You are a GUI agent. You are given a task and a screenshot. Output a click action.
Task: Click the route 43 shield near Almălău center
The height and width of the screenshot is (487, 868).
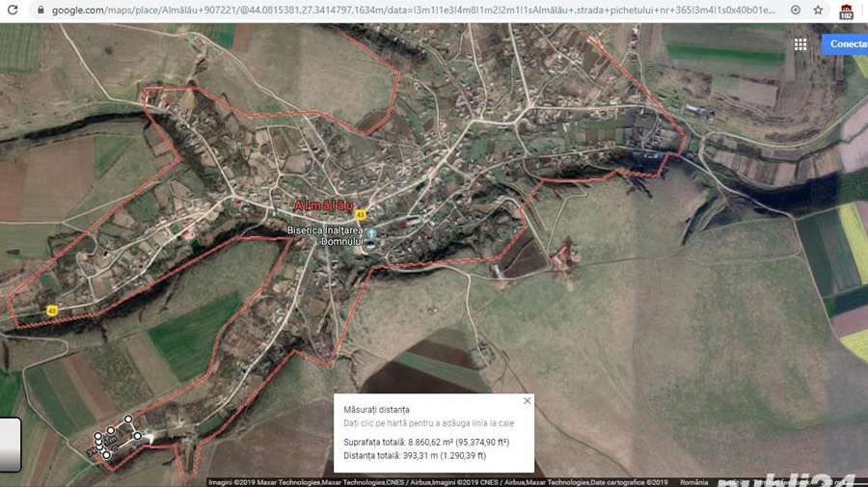click(x=360, y=214)
